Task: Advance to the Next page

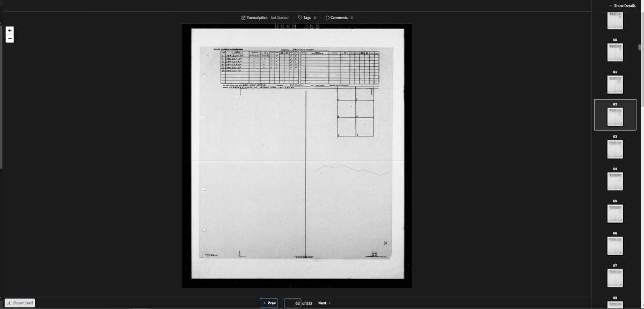Action: coord(324,303)
